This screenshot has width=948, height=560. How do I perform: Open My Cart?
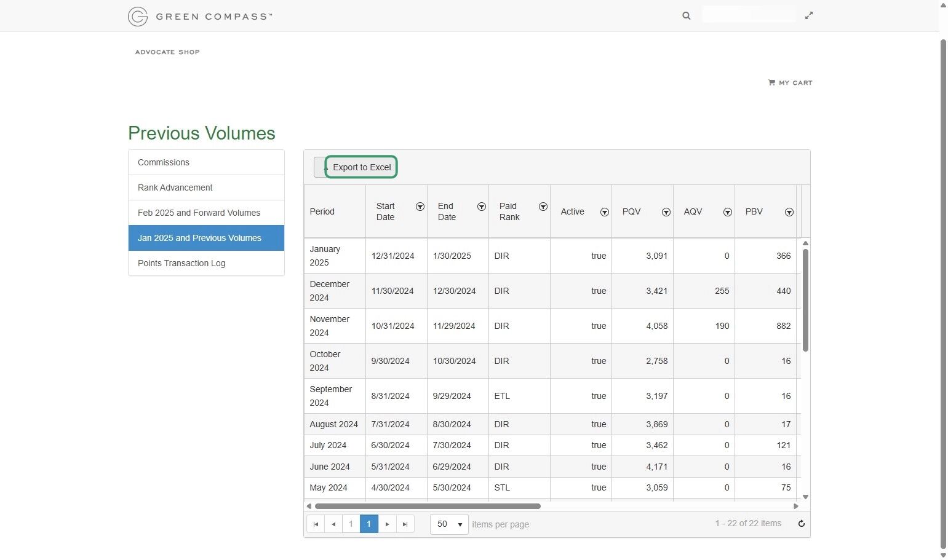(x=790, y=82)
